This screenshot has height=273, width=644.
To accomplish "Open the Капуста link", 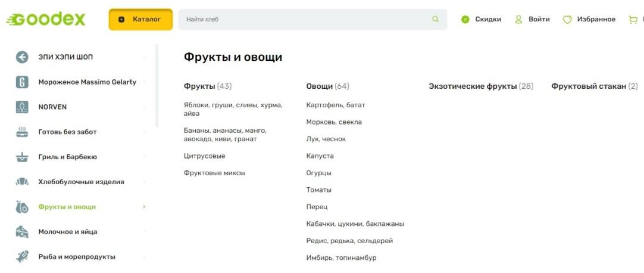I will (x=320, y=156).
